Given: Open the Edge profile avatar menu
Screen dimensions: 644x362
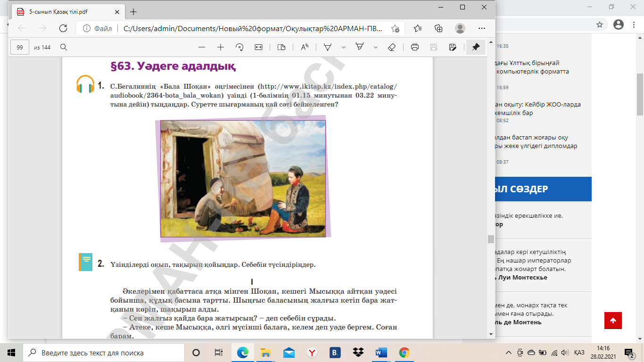Looking at the screenshot, I should [460, 28].
